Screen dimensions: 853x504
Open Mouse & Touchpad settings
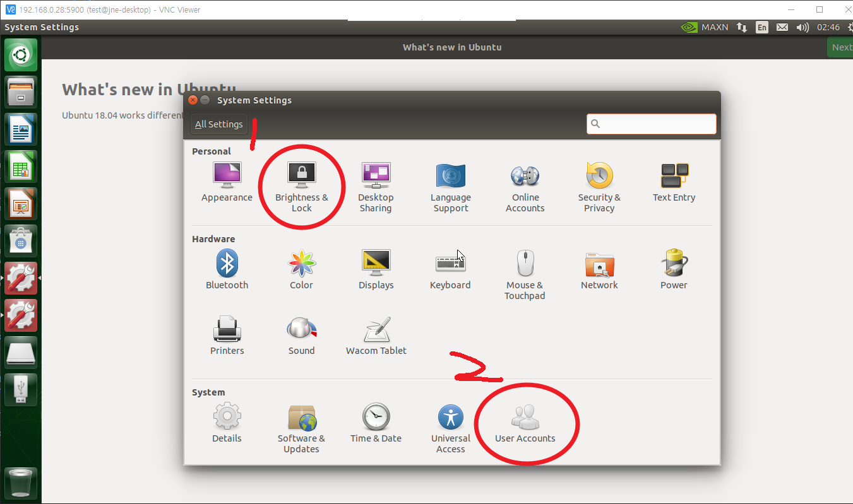pos(525,275)
